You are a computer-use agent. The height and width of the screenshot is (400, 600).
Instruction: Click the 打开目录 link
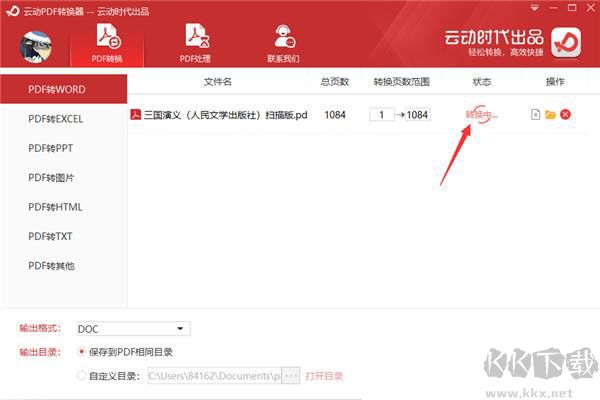pos(324,376)
